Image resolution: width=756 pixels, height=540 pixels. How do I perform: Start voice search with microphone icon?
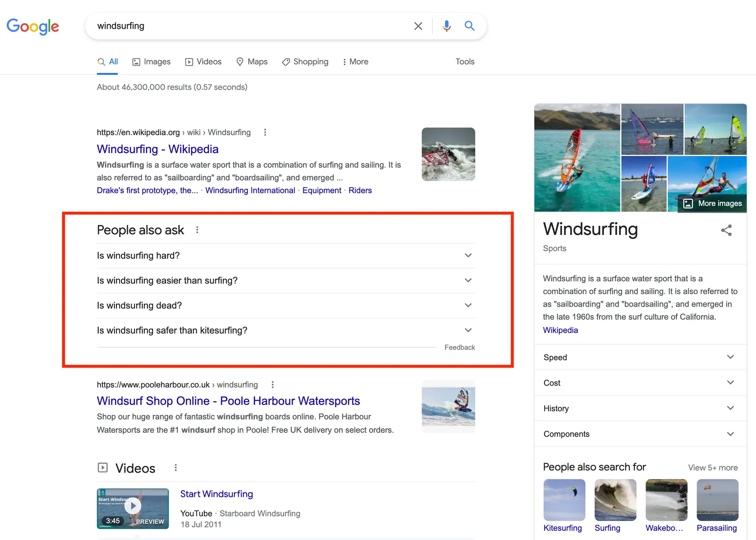[x=447, y=26]
